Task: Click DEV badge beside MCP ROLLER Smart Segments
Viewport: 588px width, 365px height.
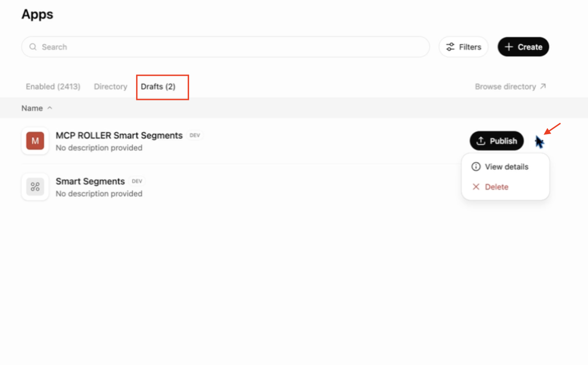Action: click(x=195, y=136)
